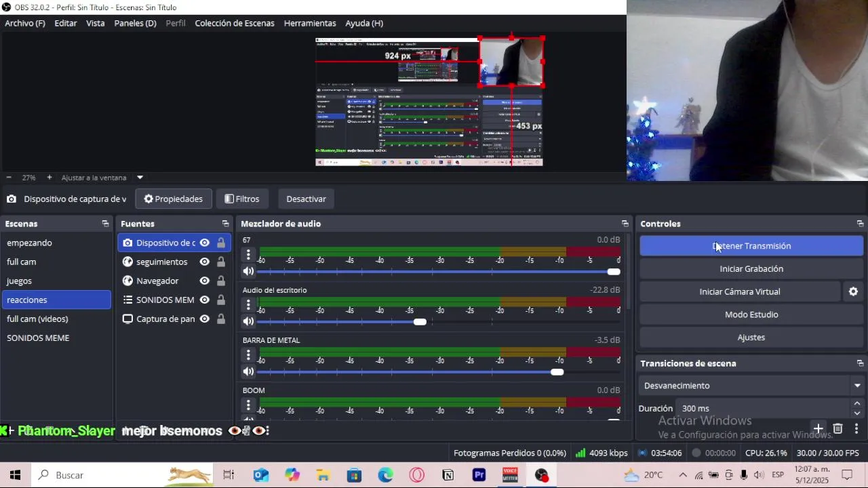868x488 pixels.
Task: Click the globe icon of seguimientos source
Action: pyautogui.click(x=127, y=262)
